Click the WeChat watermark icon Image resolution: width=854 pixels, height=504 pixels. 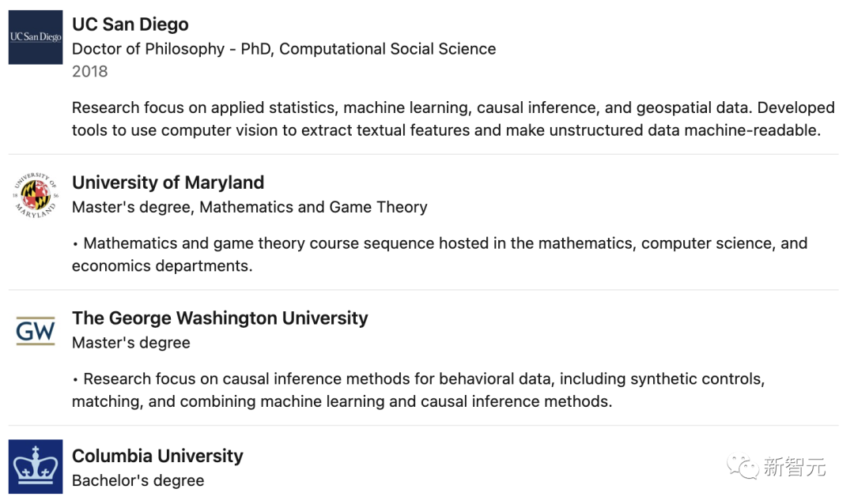743,466
